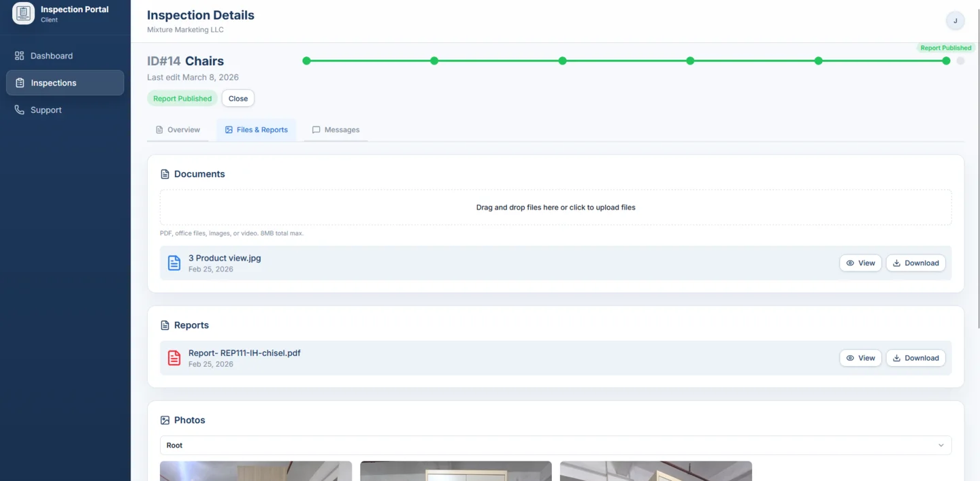The height and width of the screenshot is (481, 980).
Task: Click the Inspection Portal logo icon
Action: pos(22,13)
